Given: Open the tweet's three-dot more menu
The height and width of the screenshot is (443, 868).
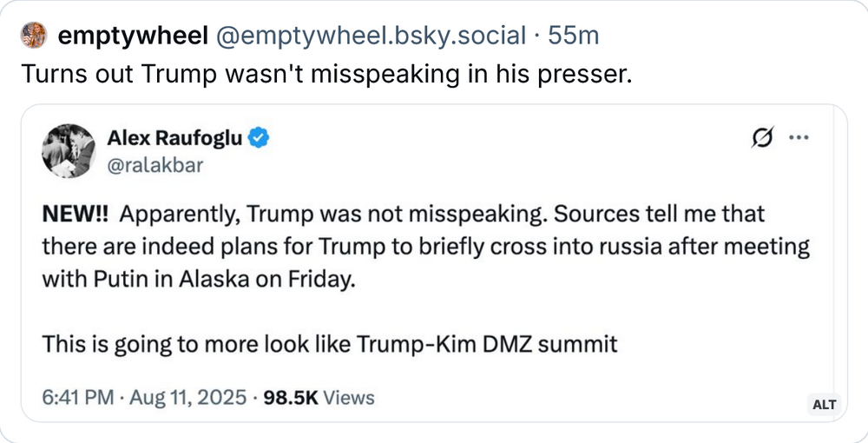Looking at the screenshot, I should coord(799,138).
